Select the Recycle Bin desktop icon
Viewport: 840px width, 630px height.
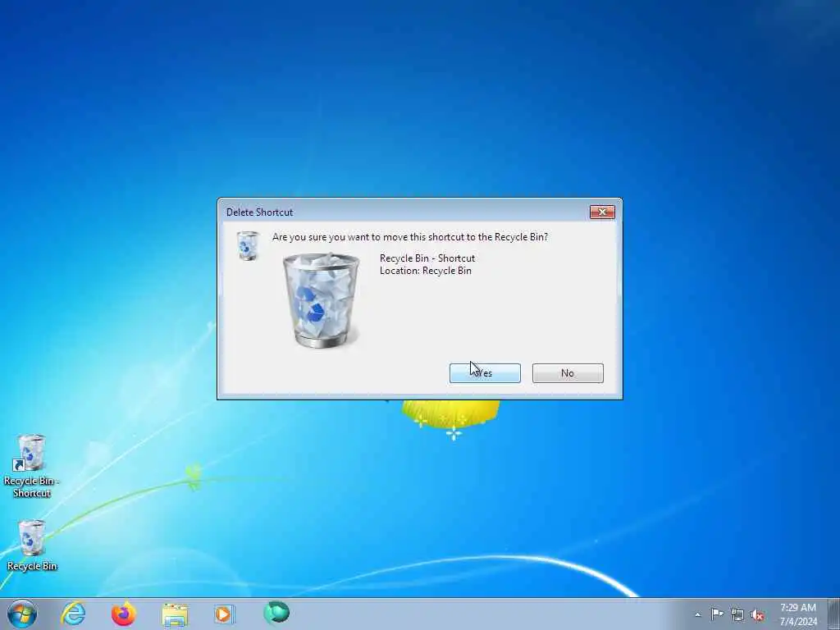[32, 546]
